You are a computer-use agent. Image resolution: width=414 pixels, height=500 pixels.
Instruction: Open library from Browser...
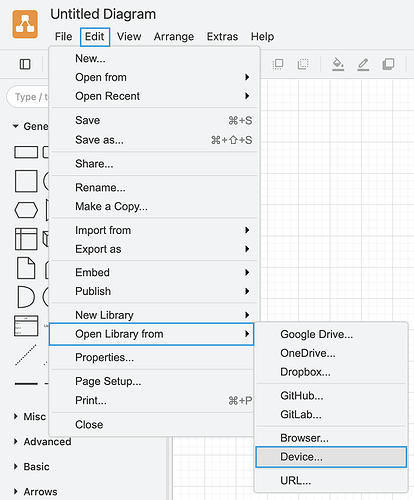[331, 438]
